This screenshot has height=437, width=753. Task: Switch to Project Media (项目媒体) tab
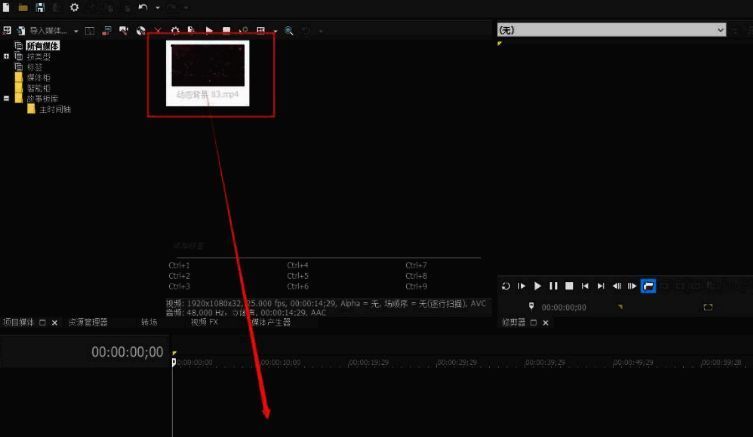[x=18, y=322]
